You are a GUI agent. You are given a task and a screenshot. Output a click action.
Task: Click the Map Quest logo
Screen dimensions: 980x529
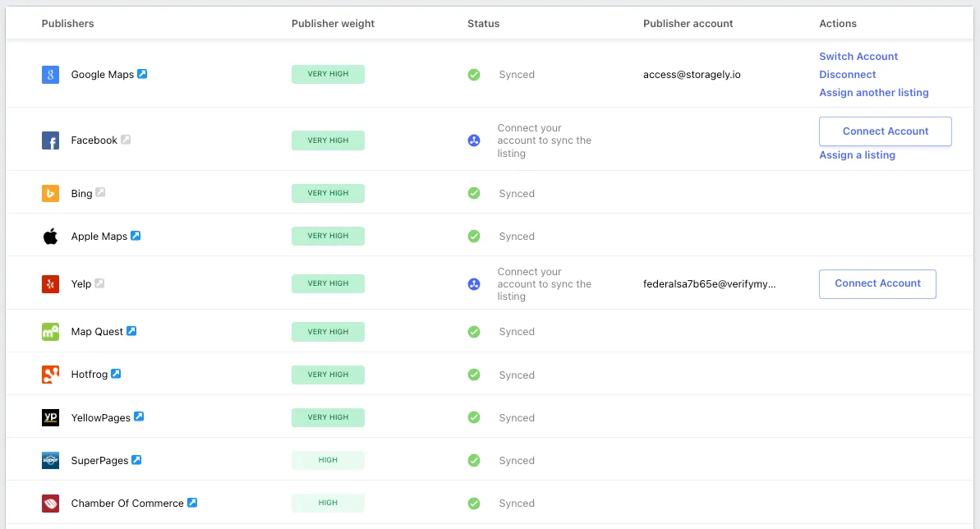pos(51,331)
